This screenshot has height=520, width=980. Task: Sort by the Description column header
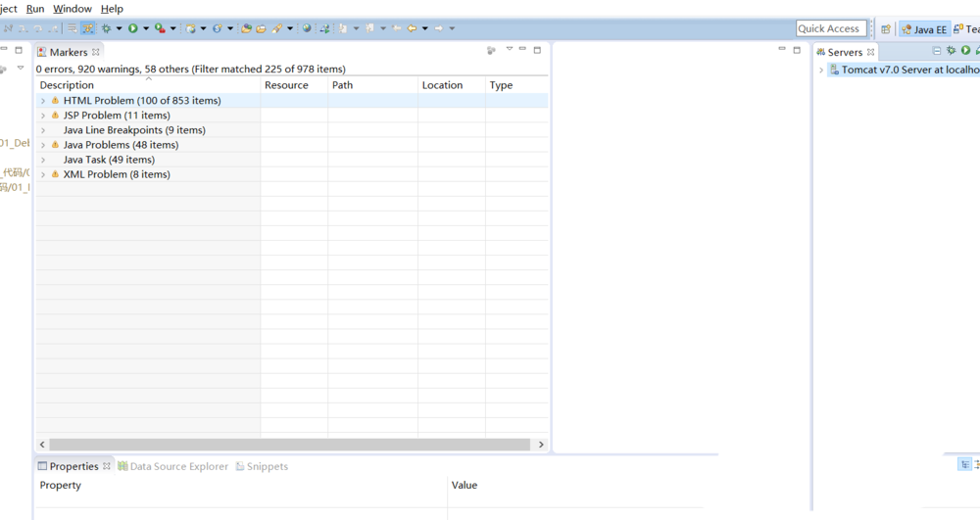(x=148, y=85)
